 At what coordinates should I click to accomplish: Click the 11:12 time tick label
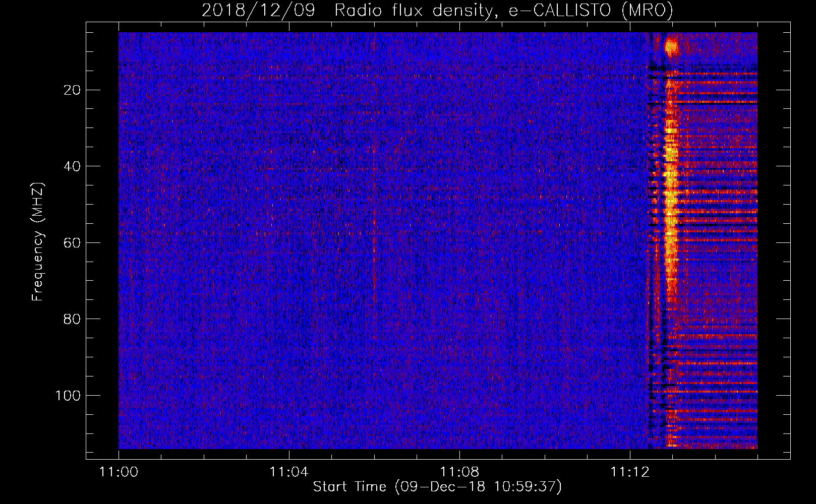[630, 472]
